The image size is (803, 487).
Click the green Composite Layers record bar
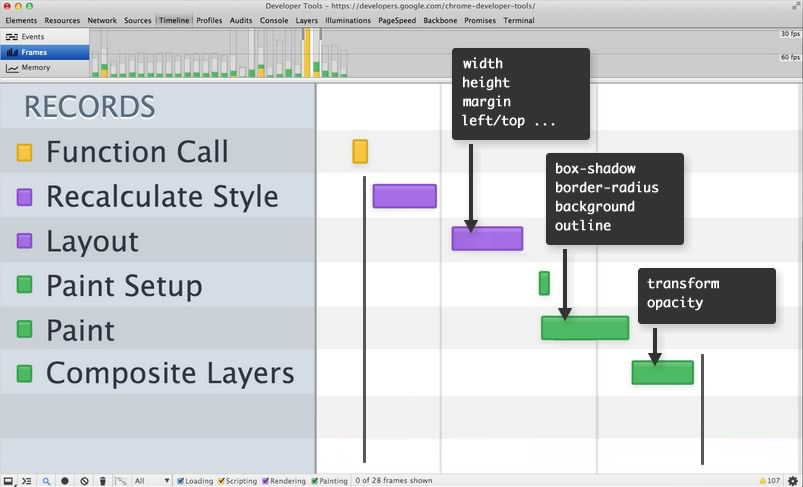(x=663, y=372)
